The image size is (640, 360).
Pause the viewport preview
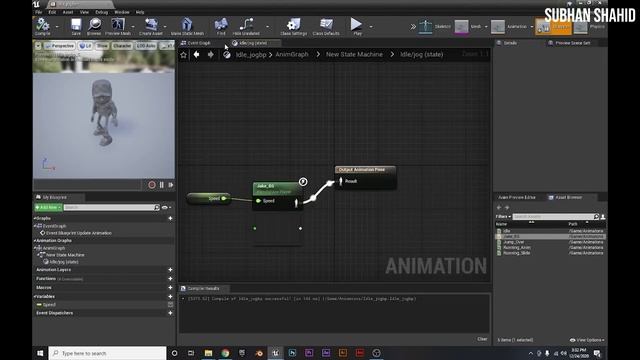tap(162, 185)
